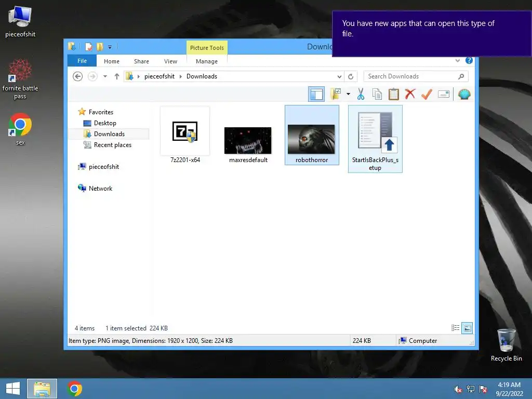Click the '4 items' status bar text
The width and height of the screenshot is (532, 399).
85,328
